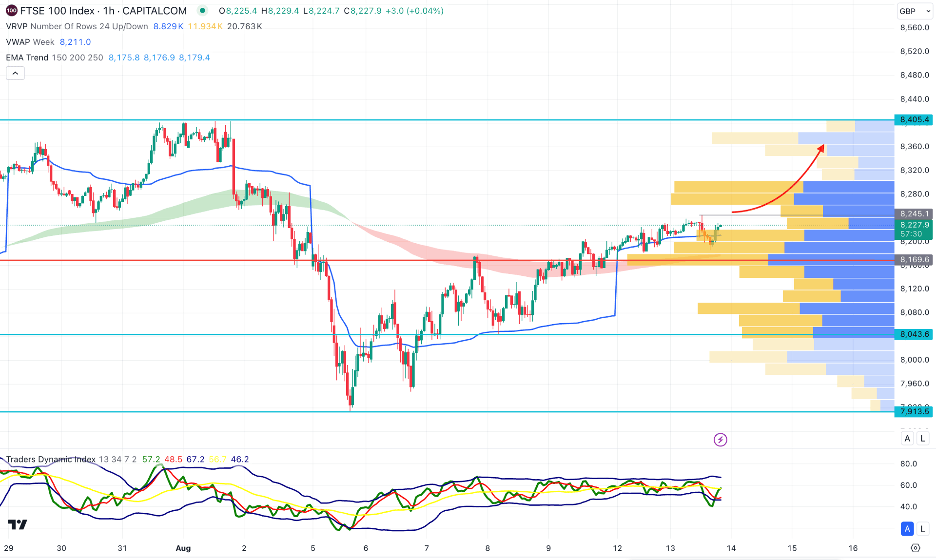
Task: Toggle auto scale A on main price chart
Action: point(907,438)
